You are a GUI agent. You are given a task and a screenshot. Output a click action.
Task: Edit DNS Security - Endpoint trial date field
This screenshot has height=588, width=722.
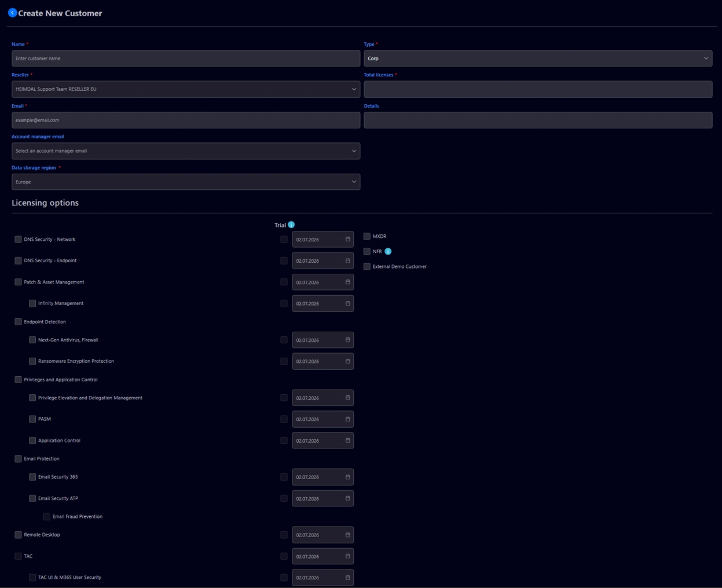tap(322, 260)
